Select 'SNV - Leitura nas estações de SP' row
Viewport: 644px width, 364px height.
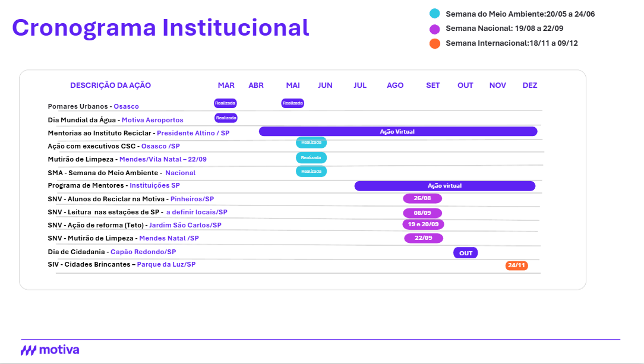(x=138, y=212)
